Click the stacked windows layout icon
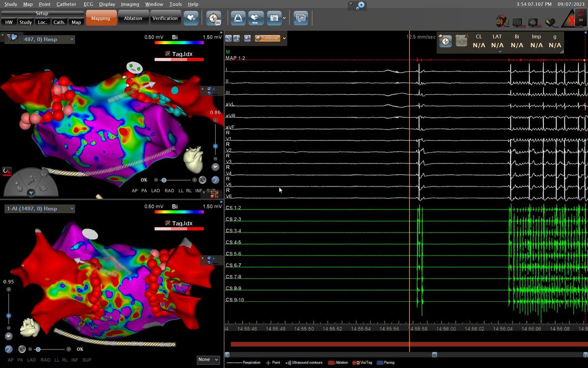 click(300, 18)
